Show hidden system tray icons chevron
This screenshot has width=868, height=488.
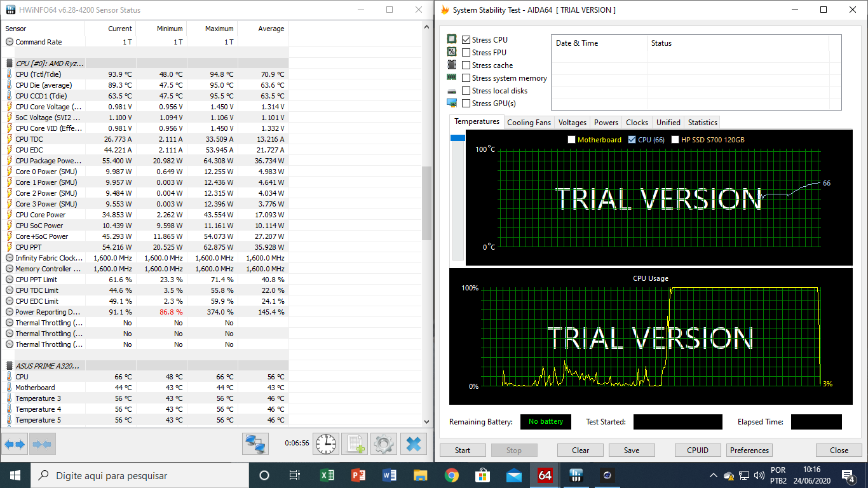(x=712, y=475)
